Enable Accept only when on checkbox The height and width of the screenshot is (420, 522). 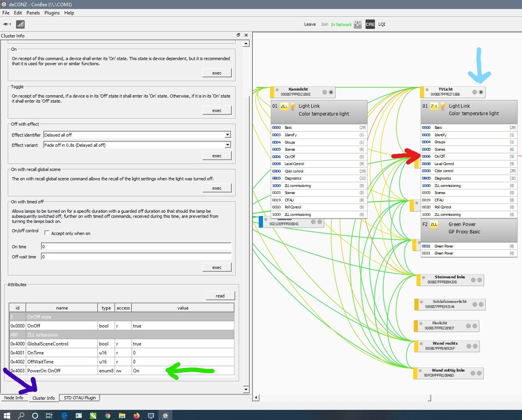point(47,233)
